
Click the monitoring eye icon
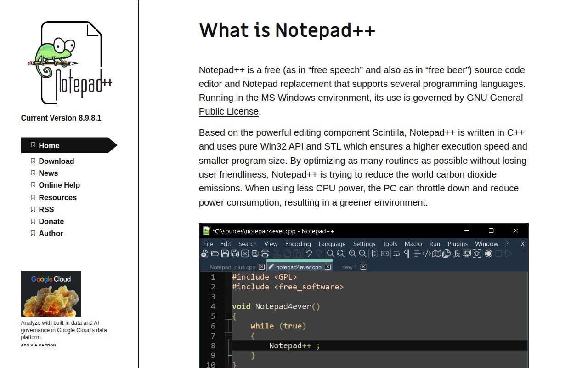[x=477, y=253]
